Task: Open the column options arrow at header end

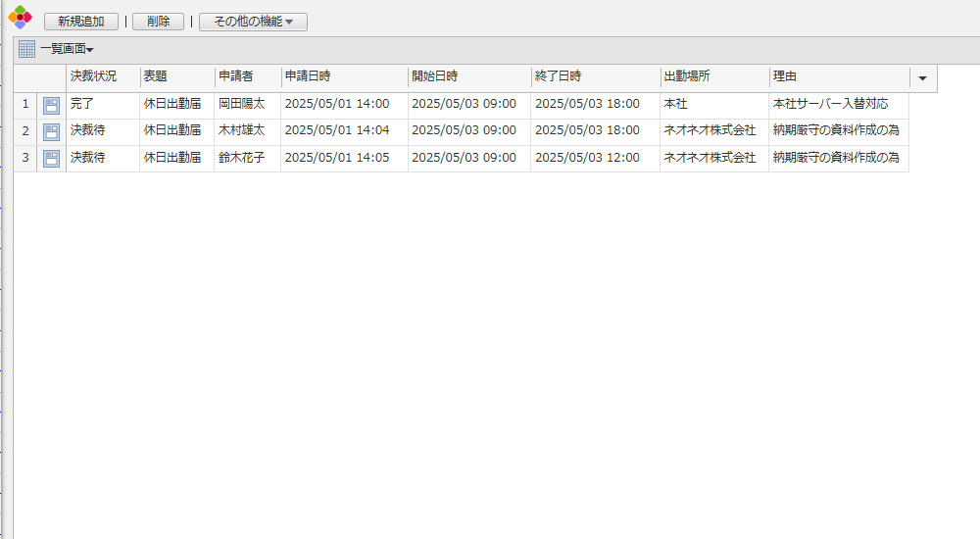Action: (922, 78)
